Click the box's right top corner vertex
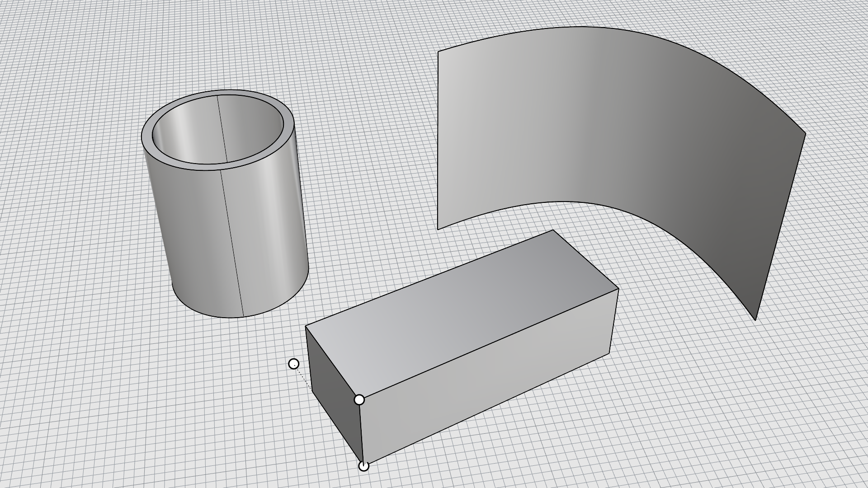 coord(618,288)
